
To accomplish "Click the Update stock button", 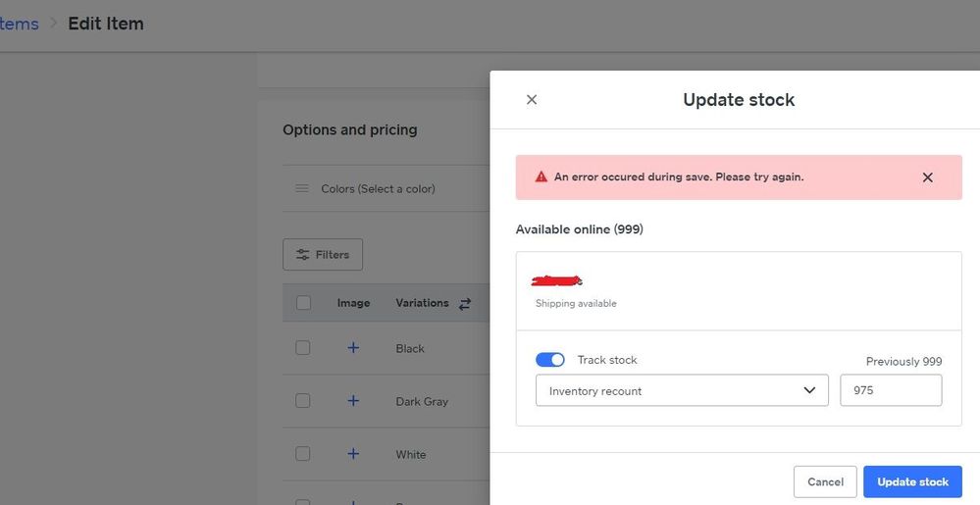I will (x=912, y=481).
